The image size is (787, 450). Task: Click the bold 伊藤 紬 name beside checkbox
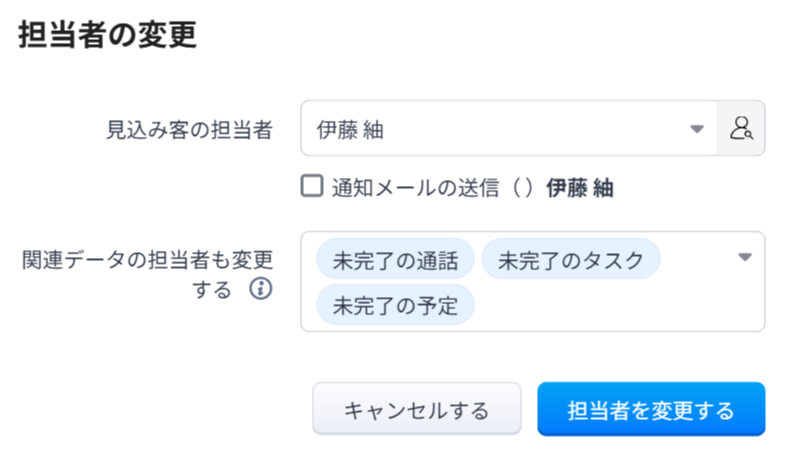pyautogui.click(x=579, y=188)
